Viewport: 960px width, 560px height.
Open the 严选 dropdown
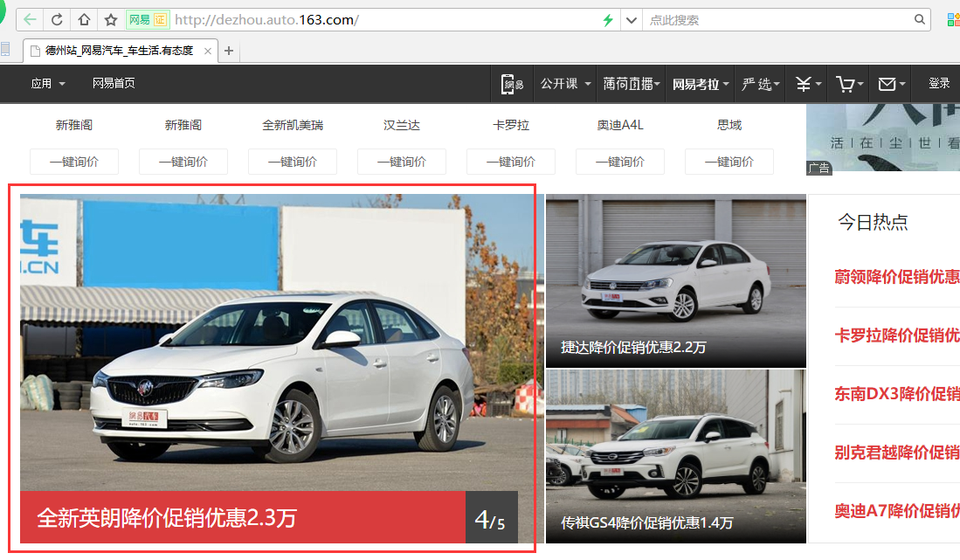761,84
